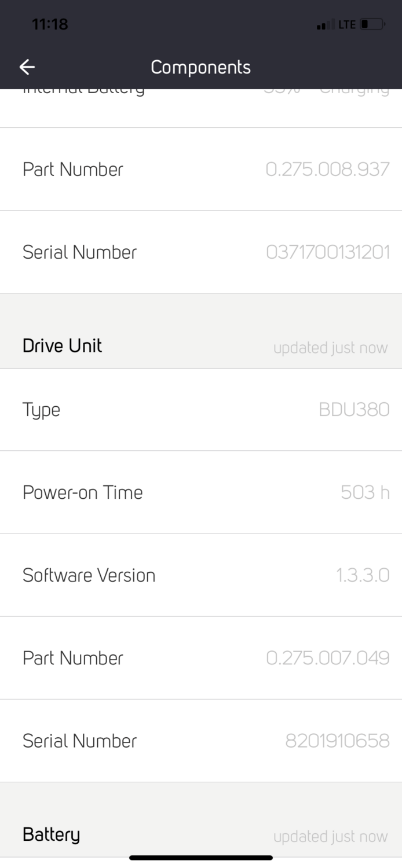The height and width of the screenshot is (868, 402).
Task: Tap the BDU380 type value
Action: point(354,410)
